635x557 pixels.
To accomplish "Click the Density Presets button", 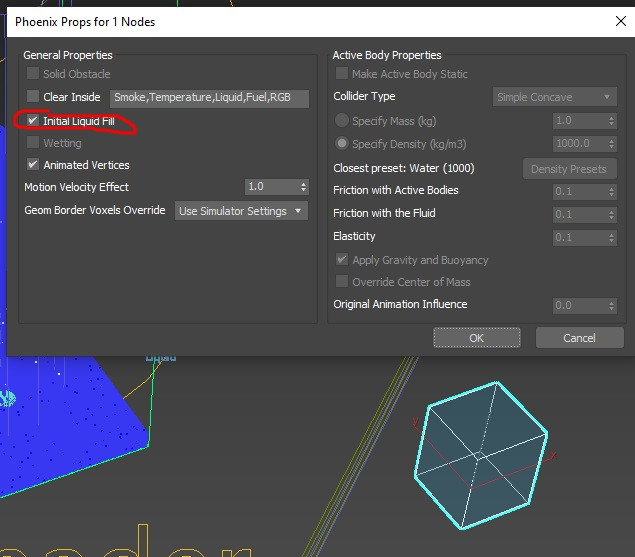I will tap(570, 169).
